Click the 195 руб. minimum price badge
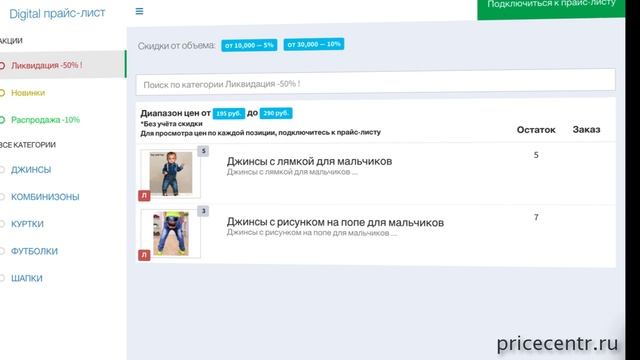The image size is (640, 360). pos(229,113)
